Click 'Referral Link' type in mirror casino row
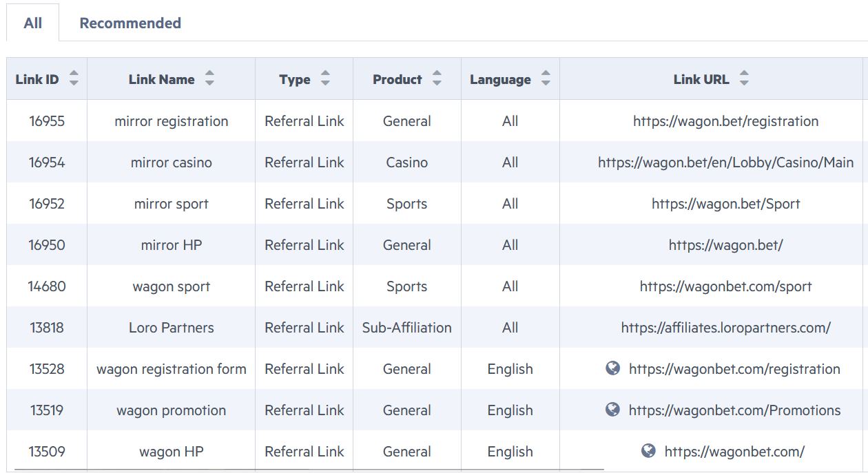The width and height of the screenshot is (868, 473). tap(304, 162)
